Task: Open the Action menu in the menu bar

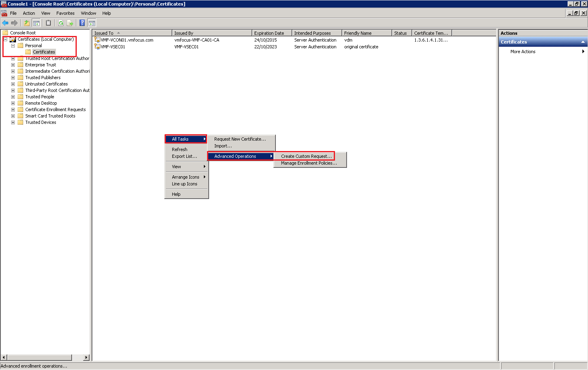Action: [x=29, y=13]
